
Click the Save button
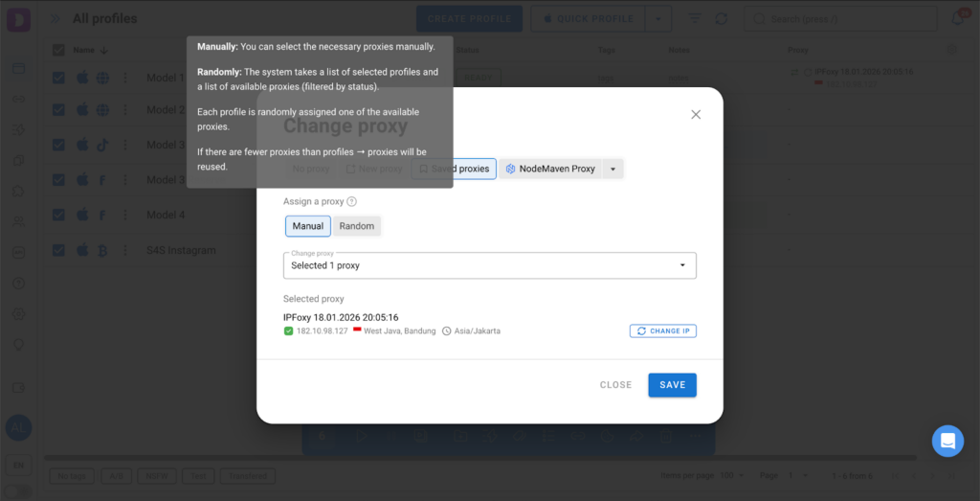pyautogui.click(x=672, y=385)
